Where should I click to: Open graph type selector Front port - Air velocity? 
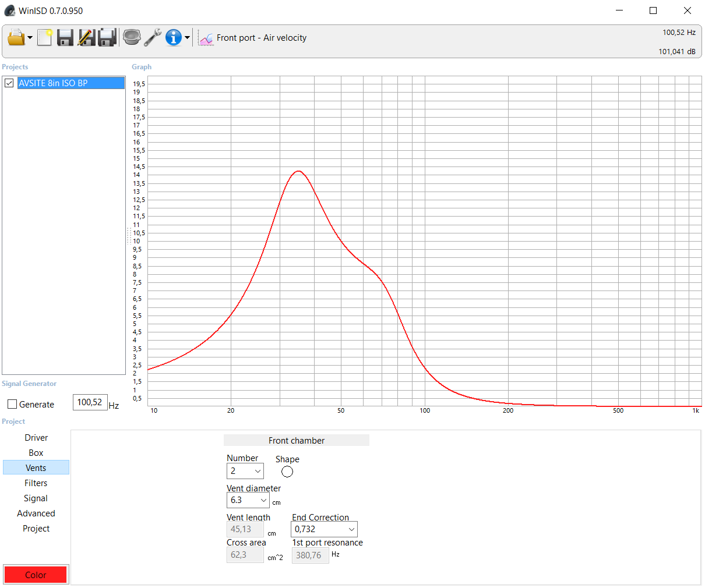click(x=253, y=38)
